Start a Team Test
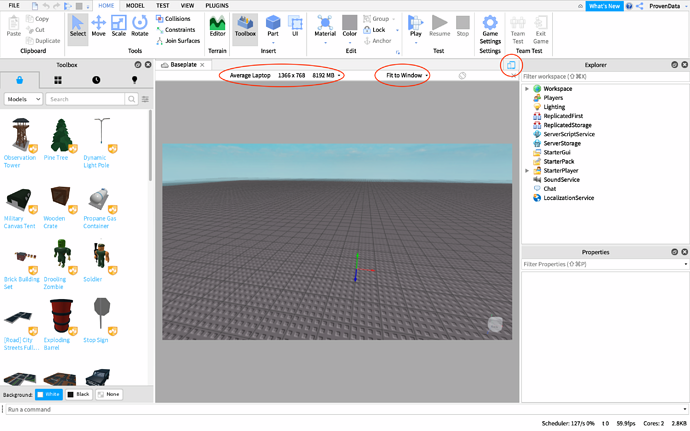 pyautogui.click(x=518, y=29)
